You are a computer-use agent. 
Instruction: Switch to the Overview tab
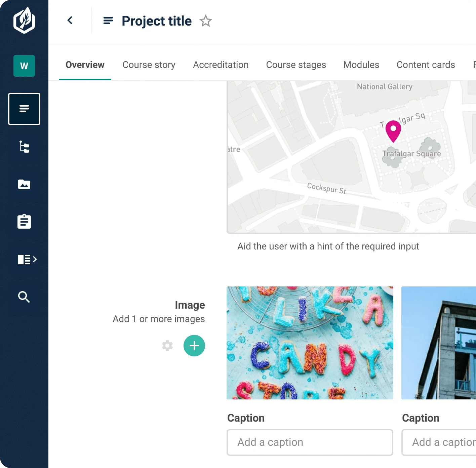[x=85, y=65]
